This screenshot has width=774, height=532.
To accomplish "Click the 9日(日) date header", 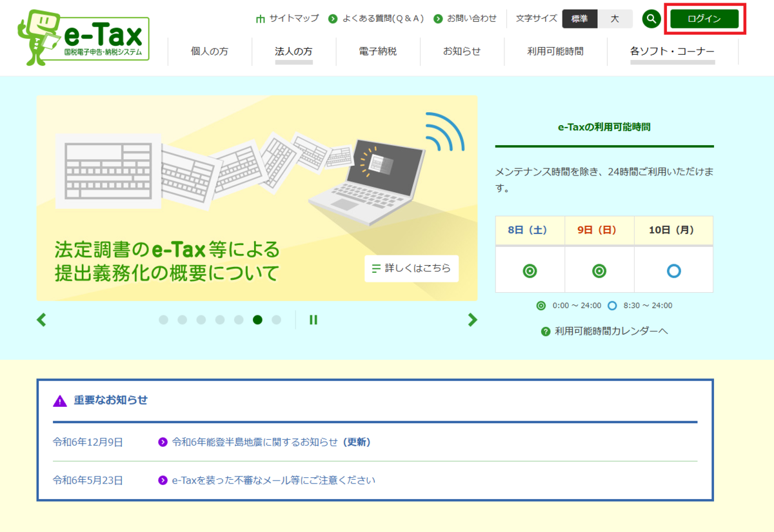I will click(x=599, y=230).
